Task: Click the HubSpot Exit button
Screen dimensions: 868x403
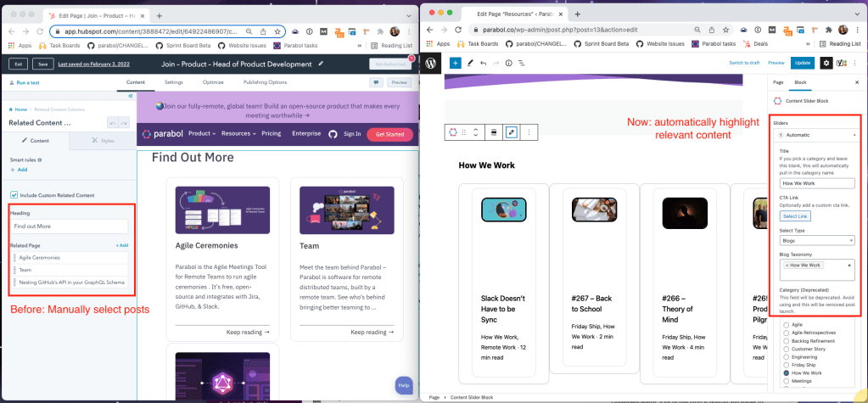Action: (18, 64)
